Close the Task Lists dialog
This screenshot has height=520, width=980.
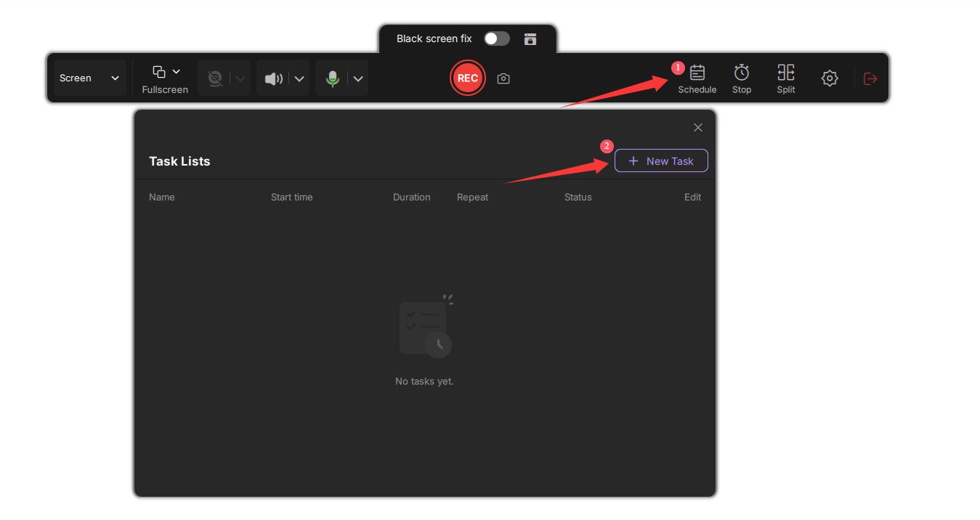698,128
